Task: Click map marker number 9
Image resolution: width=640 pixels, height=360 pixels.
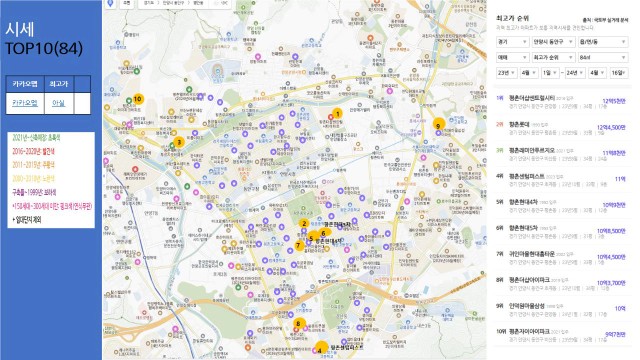Action: pyautogui.click(x=438, y=124)
